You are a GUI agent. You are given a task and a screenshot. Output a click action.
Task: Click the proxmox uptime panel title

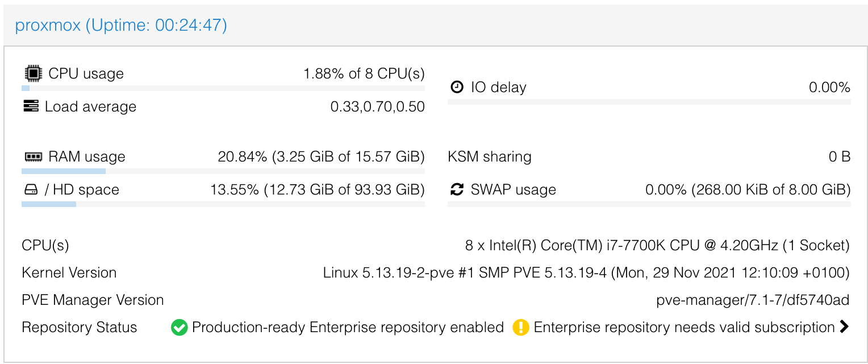[x=121, y=25]
